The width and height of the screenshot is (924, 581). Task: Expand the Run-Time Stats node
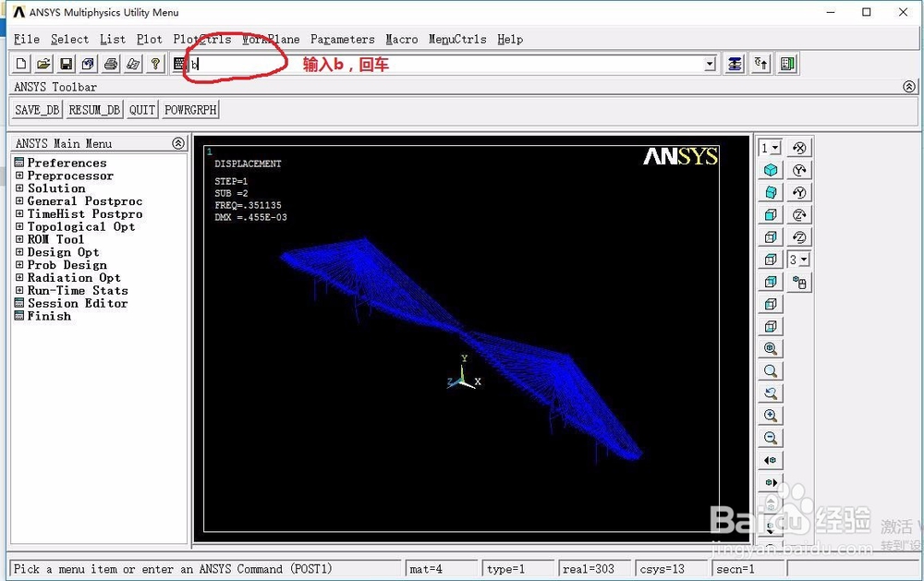pyautogui.click(x=19, y=290)
